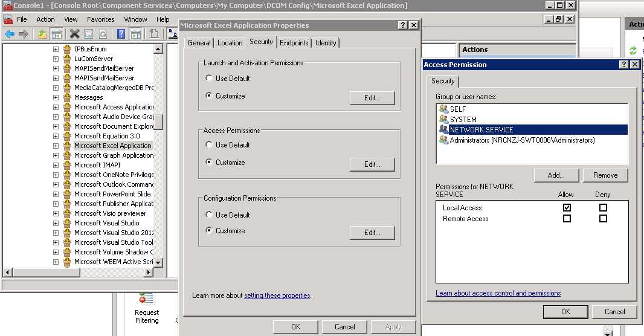The image size is (644, 336).
Task: Click the group icon next to Administrators entry
Action: point(443,140)
